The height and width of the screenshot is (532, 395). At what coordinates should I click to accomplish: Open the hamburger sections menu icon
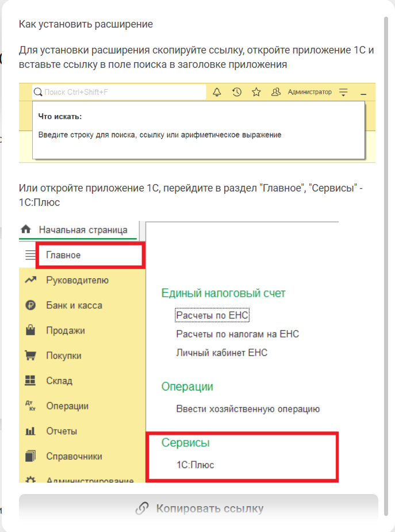tap(30, 255)
